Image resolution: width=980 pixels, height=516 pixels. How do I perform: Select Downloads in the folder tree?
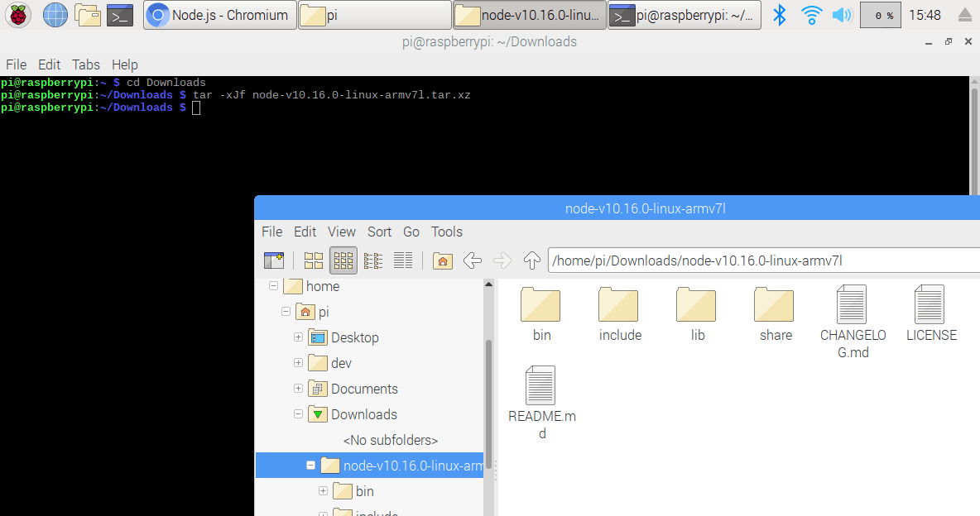click(363, 415)
